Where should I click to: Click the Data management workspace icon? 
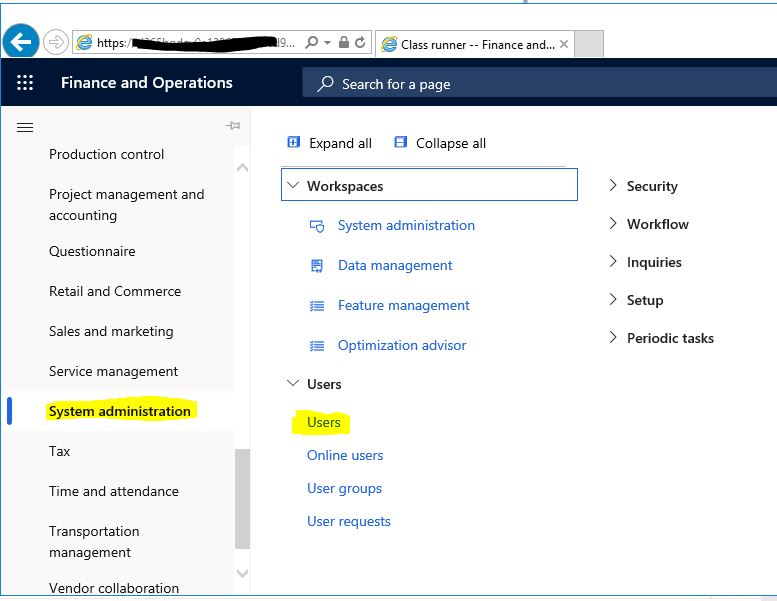pos(317,266)
